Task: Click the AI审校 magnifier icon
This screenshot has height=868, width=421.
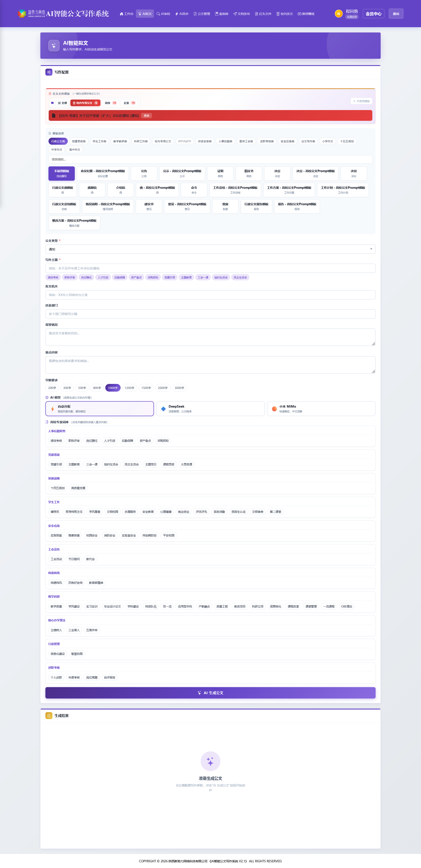Action: (158, 14)
